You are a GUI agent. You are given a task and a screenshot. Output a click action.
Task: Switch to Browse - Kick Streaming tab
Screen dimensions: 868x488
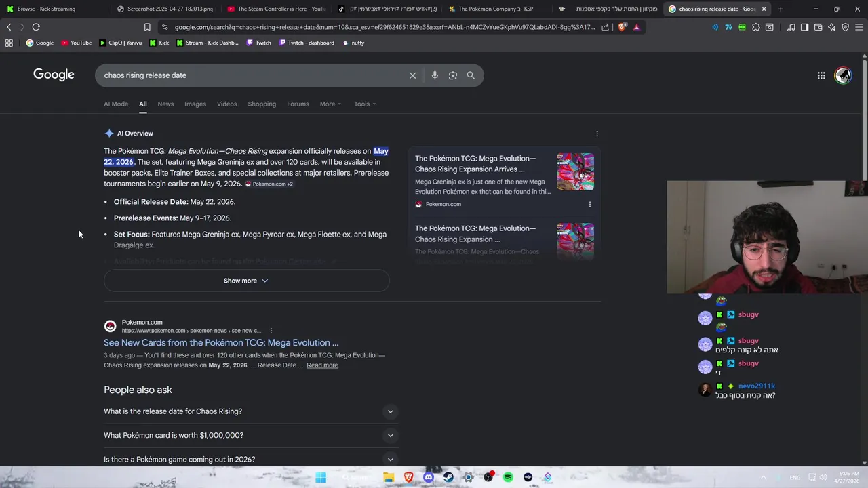pyautogui.click(x=54, y=9)
